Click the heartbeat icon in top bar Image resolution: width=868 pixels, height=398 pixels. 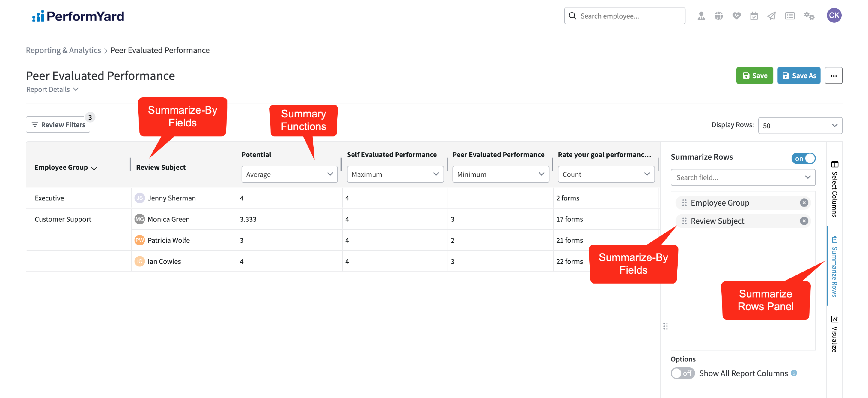click(x=736, y=16)
